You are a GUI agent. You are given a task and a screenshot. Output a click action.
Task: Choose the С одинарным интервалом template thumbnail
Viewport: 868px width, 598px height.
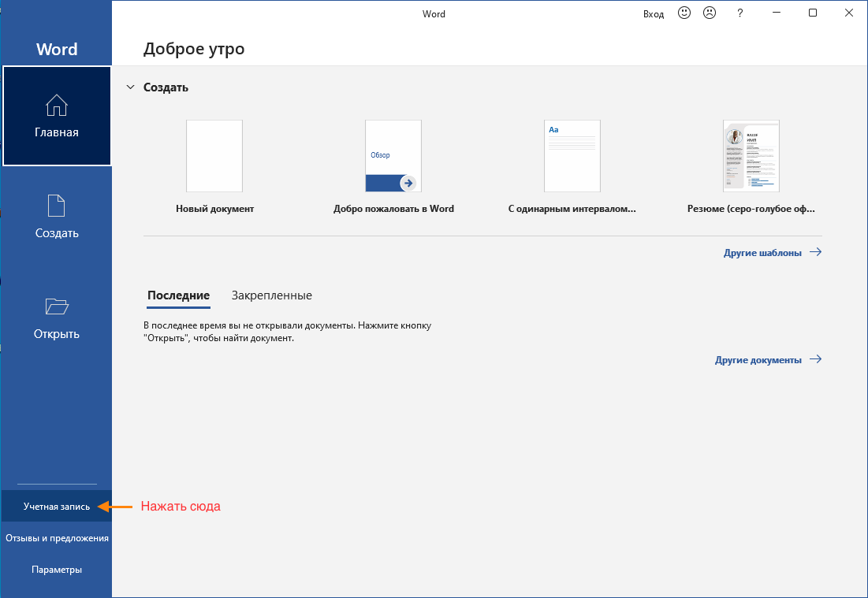pyautogui.click(x=572, y=156)
